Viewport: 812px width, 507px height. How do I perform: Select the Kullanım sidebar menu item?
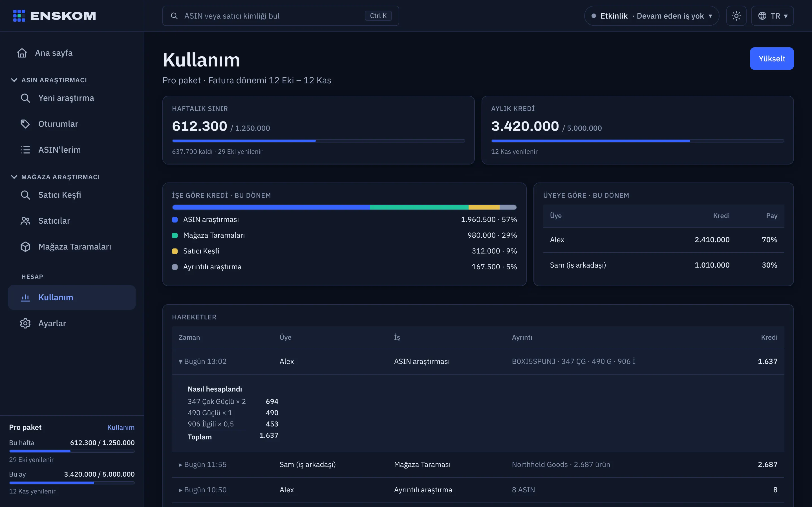tap(72, 297)
